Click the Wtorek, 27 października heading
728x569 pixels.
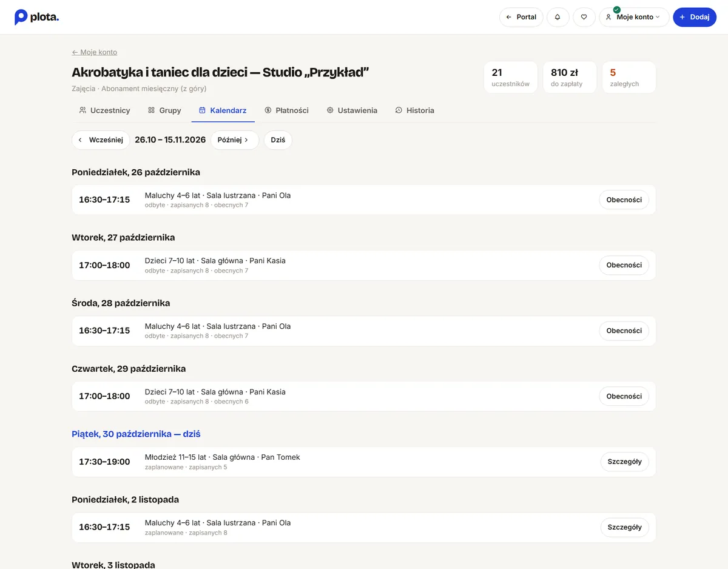123,237
